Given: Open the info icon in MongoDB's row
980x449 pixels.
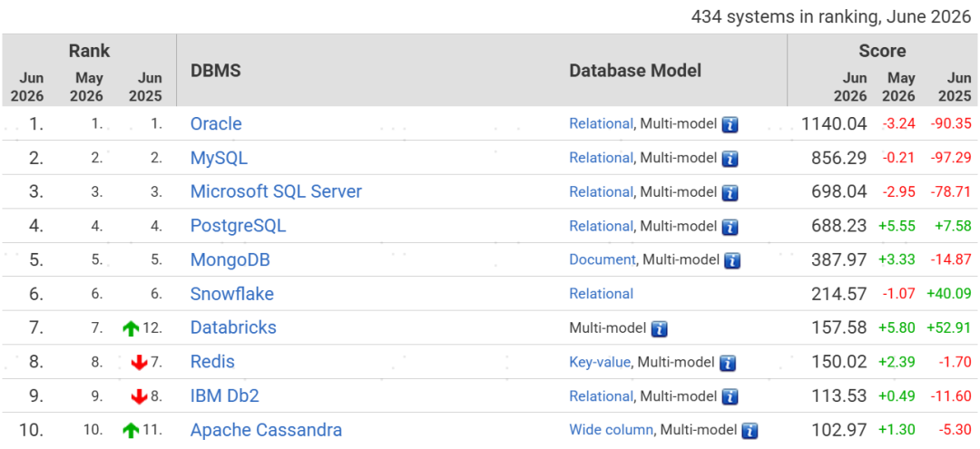Looking at the screenshot, I should click(732, 260).
